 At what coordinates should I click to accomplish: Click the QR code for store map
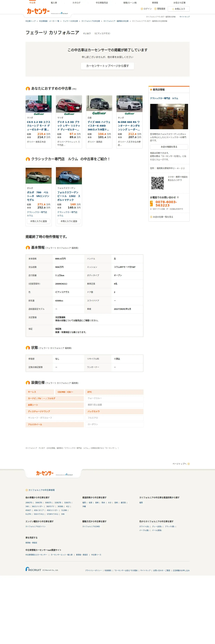coord(157,183)
